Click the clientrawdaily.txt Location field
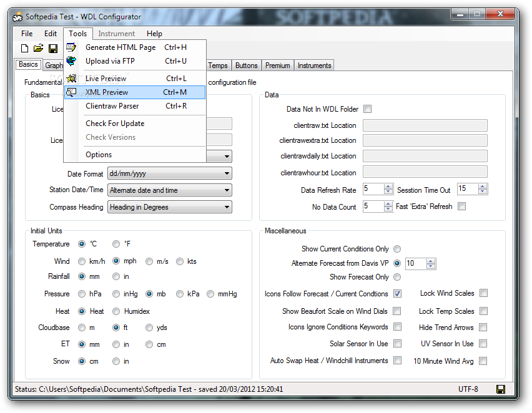This screenshot has width=532, height=413. tap(425, 156)
